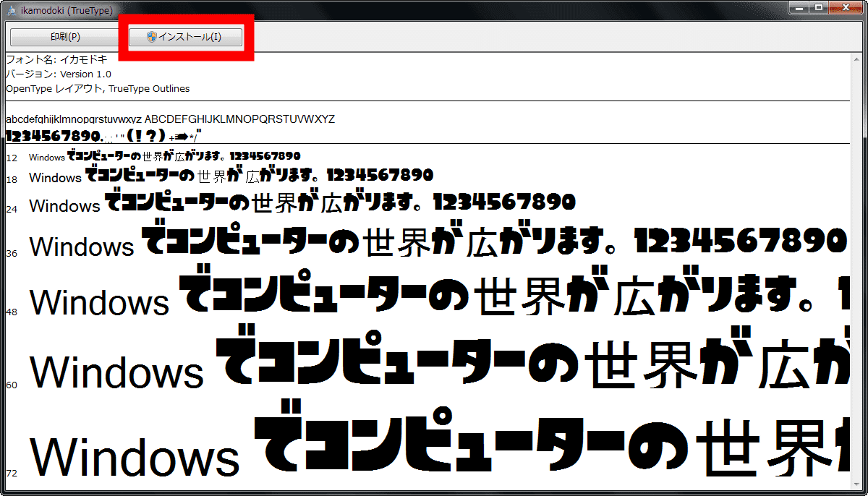The width and height of the screenshot is (868, 496).
Task: Close the ikamodoki font preview window
Action: 846,7
